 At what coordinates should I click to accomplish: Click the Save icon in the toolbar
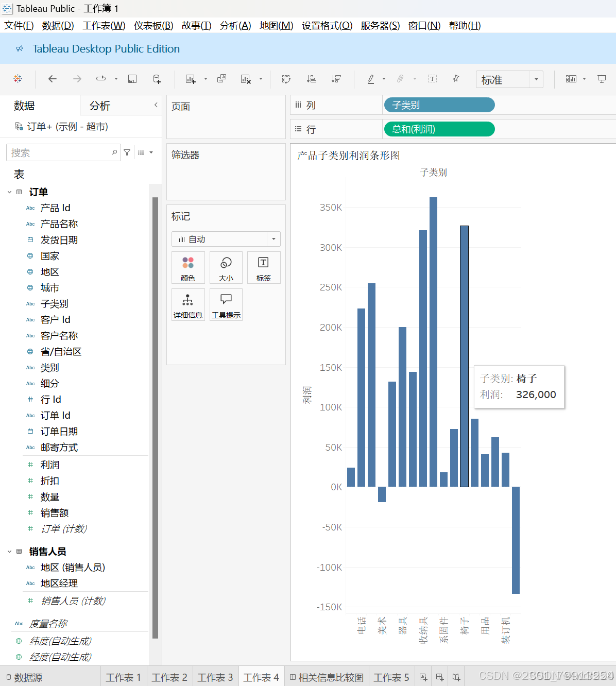pos(132,79)
